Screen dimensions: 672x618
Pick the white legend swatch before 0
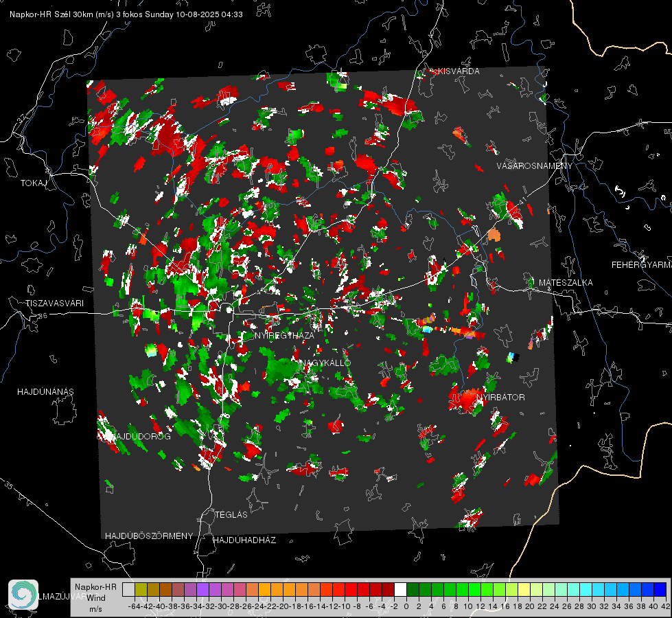coord(400,590)
